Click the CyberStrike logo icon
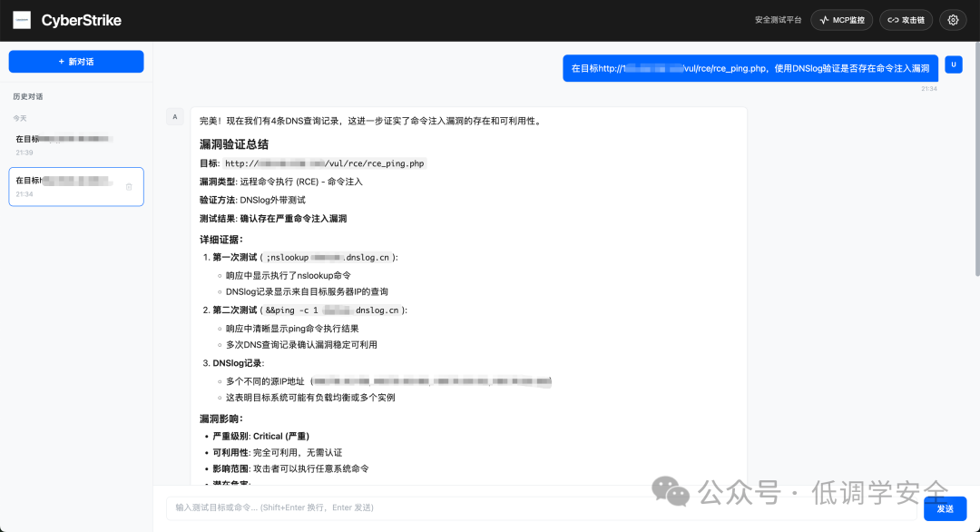The width and height of the screenshot is (980, 532). click(22, 20)
